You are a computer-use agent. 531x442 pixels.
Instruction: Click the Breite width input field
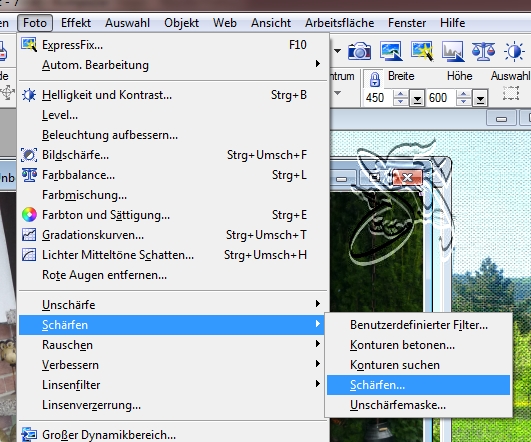[x=378, y=98]
